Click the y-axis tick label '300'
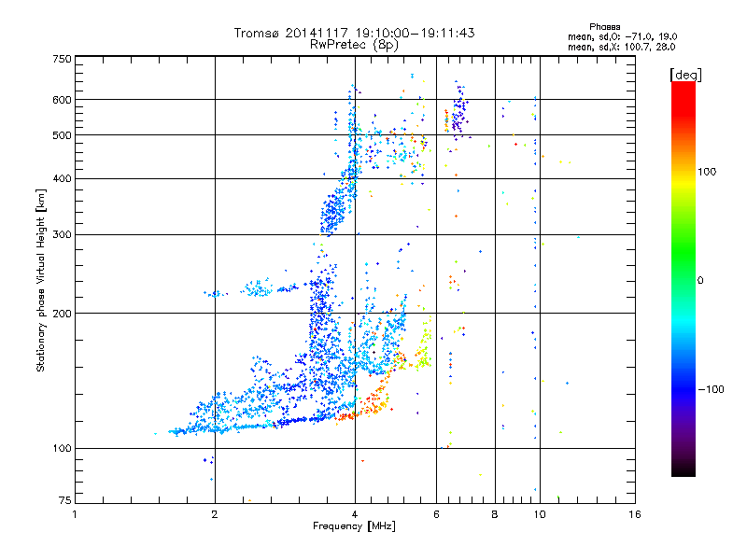The width and height of the screenshot is (747, 560). pyautogui.click(x=62, y=235)
